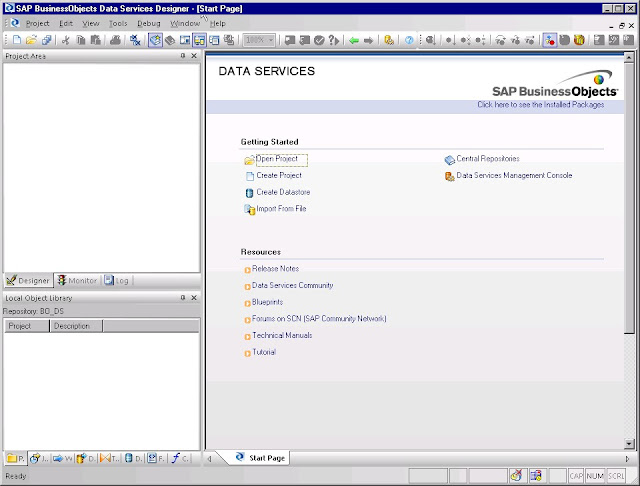Open the Blueprints resource link

(267, 302)
